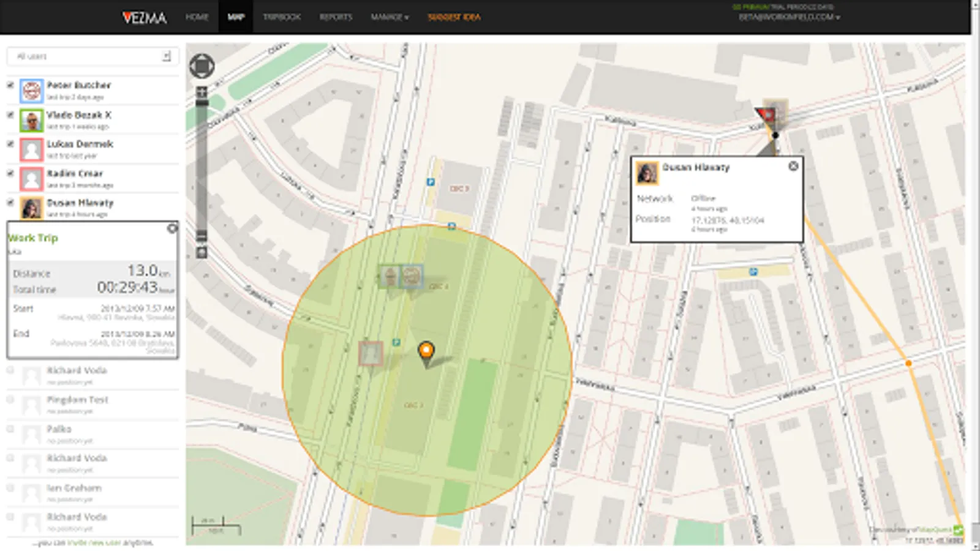980x551 pixels.
Task: Expand the Manage menu
Action: (390, 17)
